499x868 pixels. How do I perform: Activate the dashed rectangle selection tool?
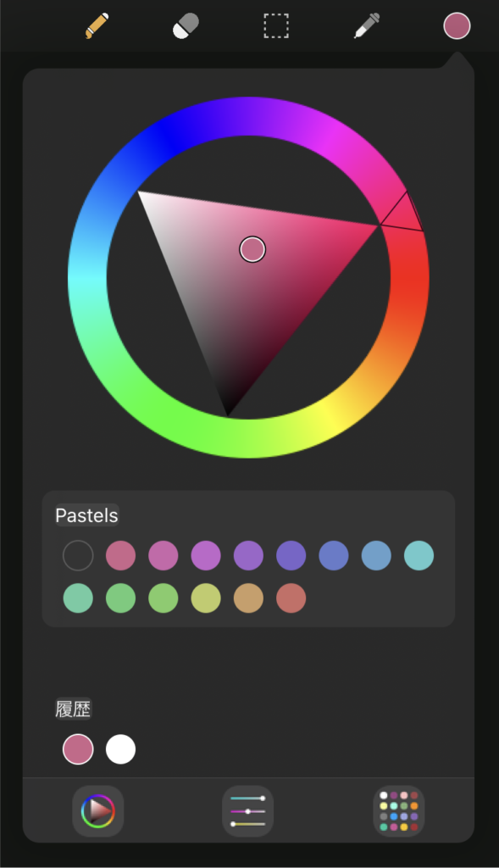click(276, 26)
